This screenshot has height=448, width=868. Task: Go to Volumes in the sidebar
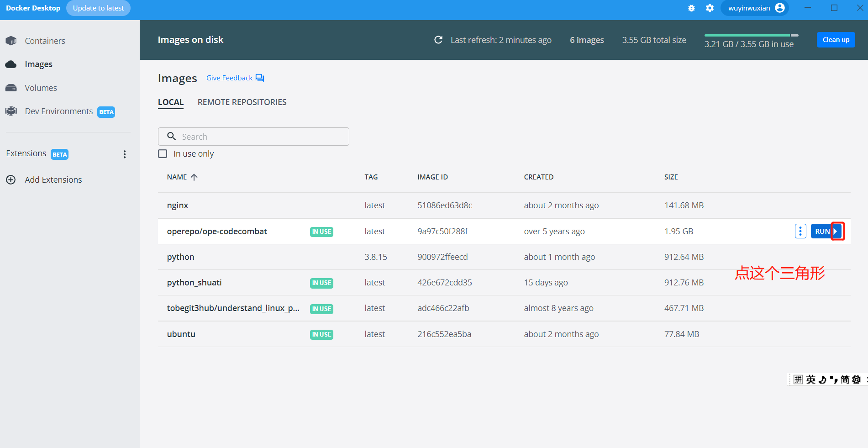click(41, 88)
